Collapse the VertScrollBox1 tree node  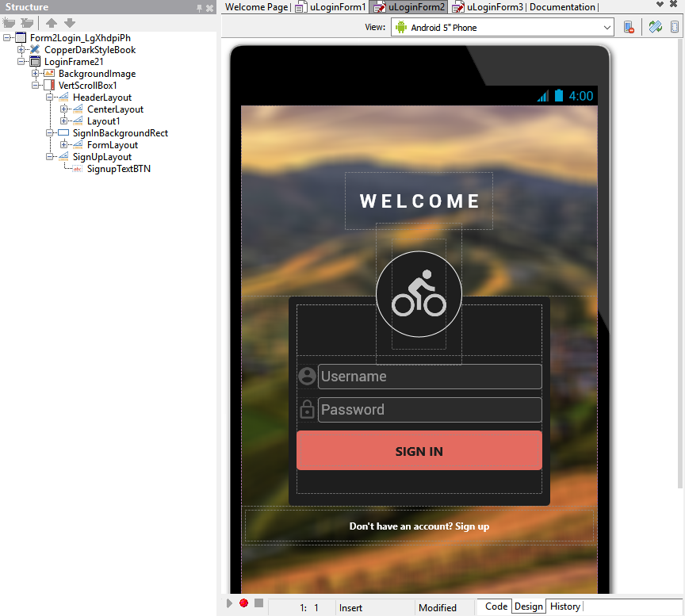coord(36,86)
